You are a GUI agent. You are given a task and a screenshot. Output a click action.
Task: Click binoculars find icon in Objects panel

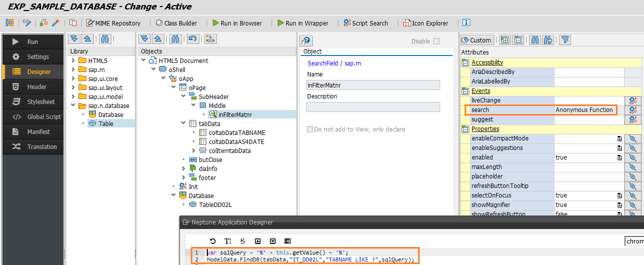175,39
